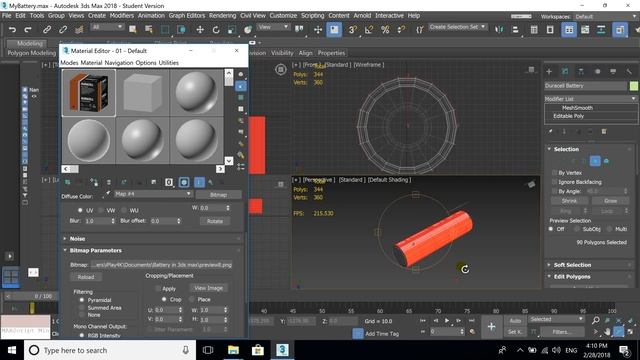The width and height of the screenshot is (640, 360).
Task: Collapse the Bitmap Parameters rollout
Action: [96, 250]
